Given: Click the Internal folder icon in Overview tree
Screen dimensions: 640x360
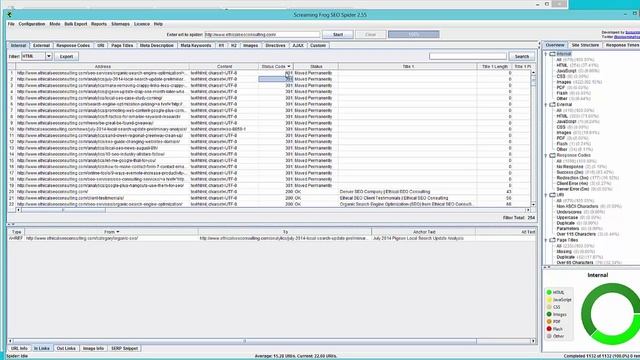Looking at the screenshot, I should tap(552, 54).
